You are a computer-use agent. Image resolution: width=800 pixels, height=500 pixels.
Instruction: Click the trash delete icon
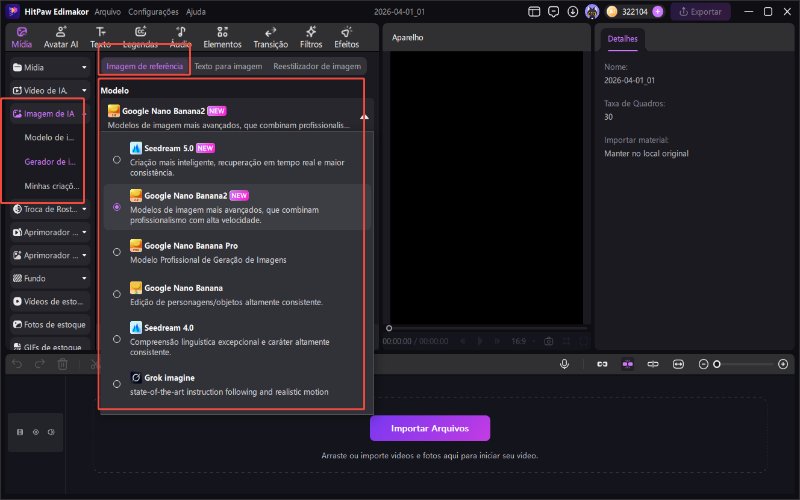coord(62,364)
